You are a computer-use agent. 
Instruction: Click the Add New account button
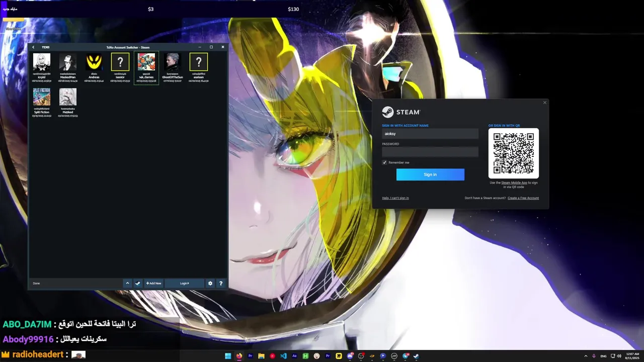(153, 283)
